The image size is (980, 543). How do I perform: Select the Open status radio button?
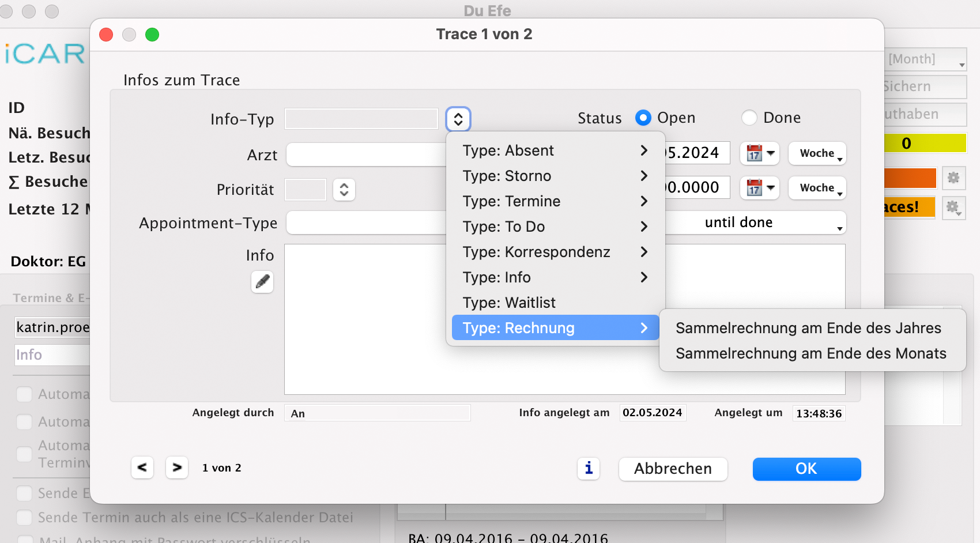643,118
